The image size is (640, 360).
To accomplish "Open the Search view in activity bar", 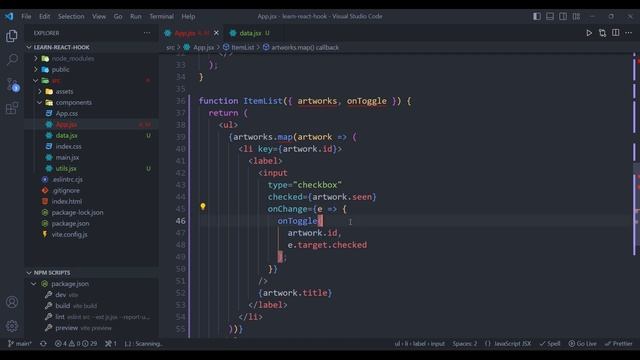I will click(x=12, y=60).
